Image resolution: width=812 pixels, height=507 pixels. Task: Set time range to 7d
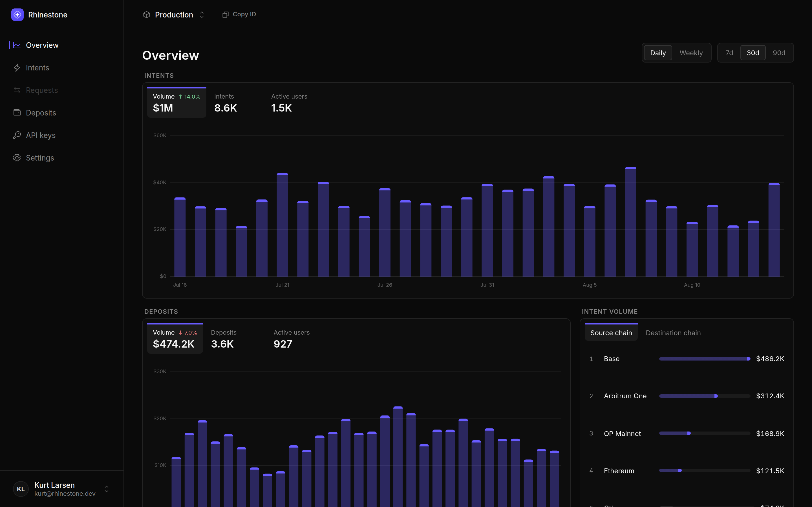click(x=729, y=53)
